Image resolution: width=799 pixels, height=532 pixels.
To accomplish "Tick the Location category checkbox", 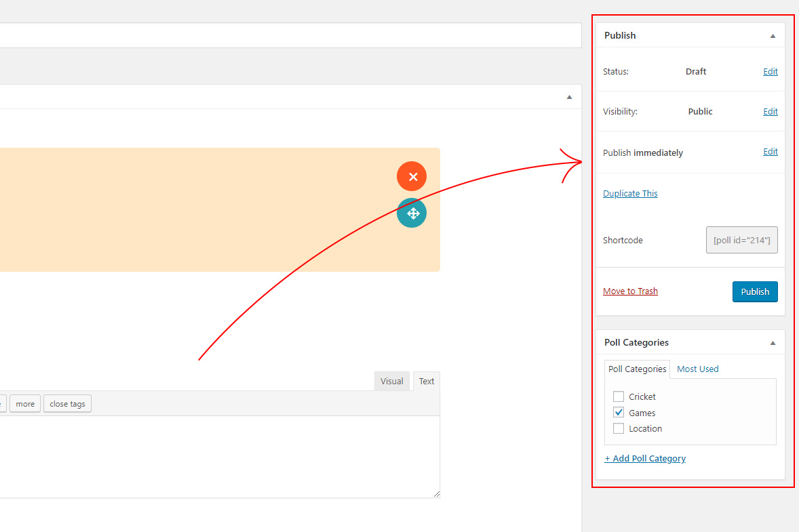I will 619,428.
